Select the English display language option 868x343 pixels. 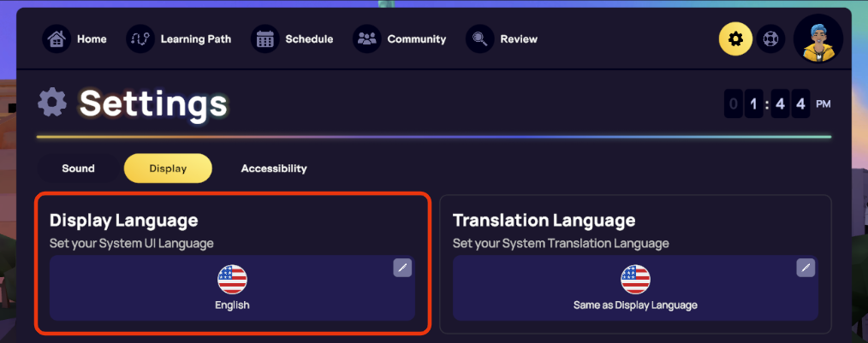coord(232,305)
